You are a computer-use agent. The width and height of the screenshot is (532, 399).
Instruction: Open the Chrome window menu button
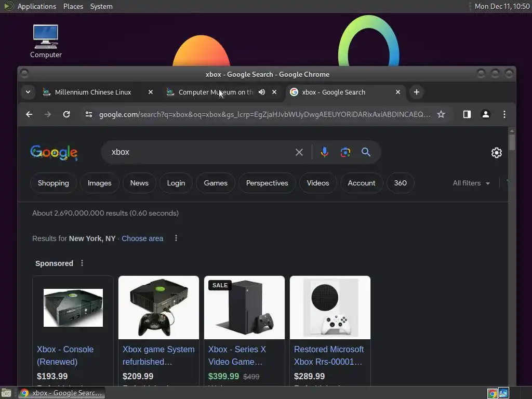coord(24,74)
